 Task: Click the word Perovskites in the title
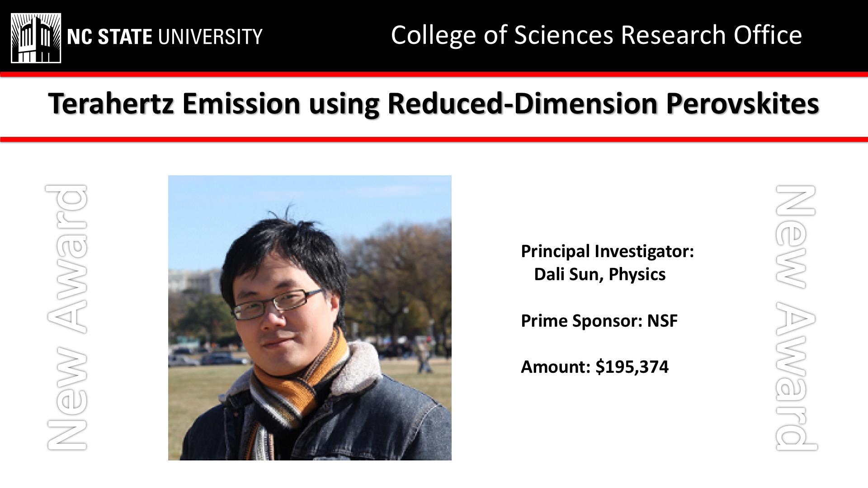[x=742, y=103]
